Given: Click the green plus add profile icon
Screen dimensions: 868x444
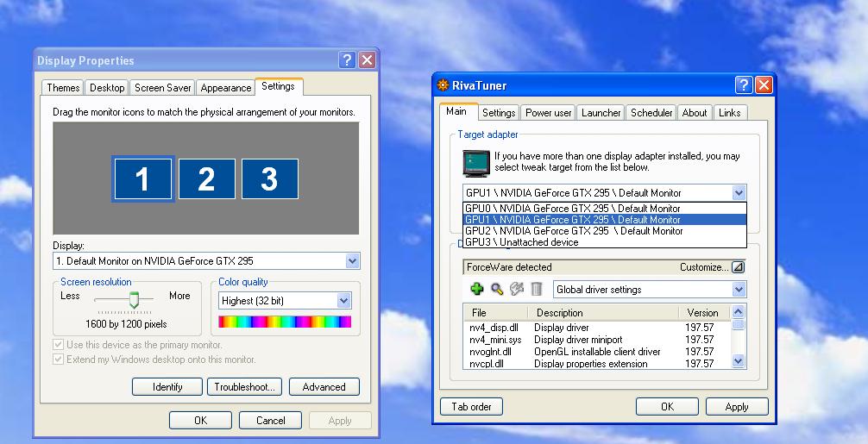Looking at the screenshot, I should coord(476,289).
